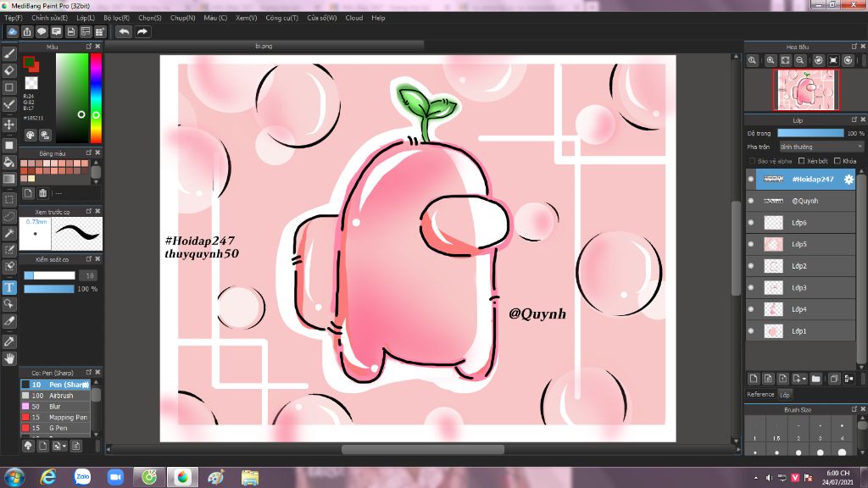The height and width of the screenshot is (488, 868).
Task: Adjust the Độ trong opacity slider
Action: 810,133
